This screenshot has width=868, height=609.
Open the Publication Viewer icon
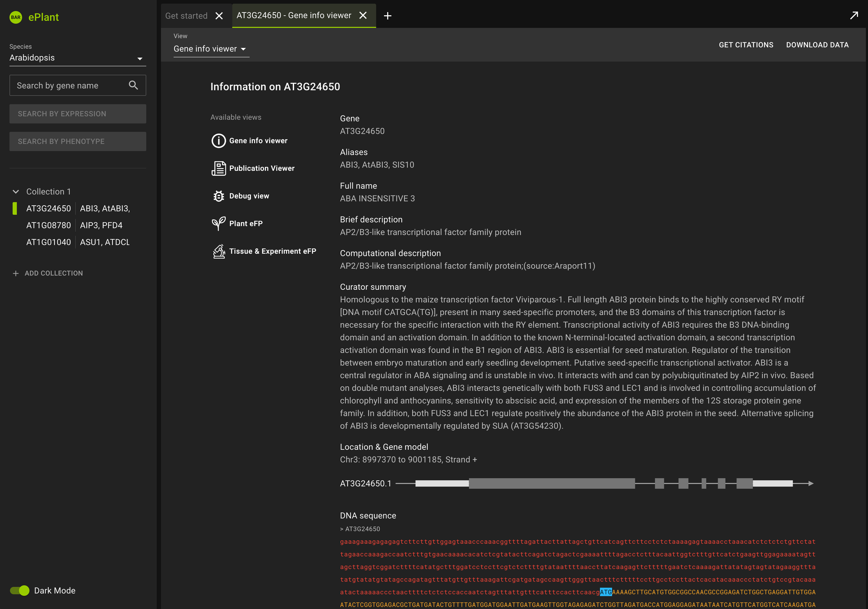coord(218,168)
